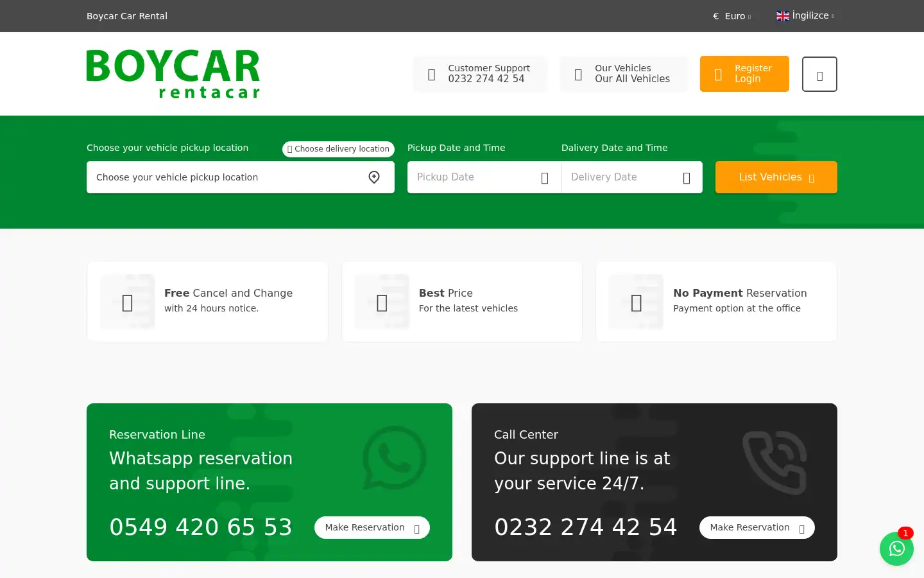The image size is (924, 578).
Task: Click Make Reservation in Reservation Line card
Action: click(x=372, y=527)
